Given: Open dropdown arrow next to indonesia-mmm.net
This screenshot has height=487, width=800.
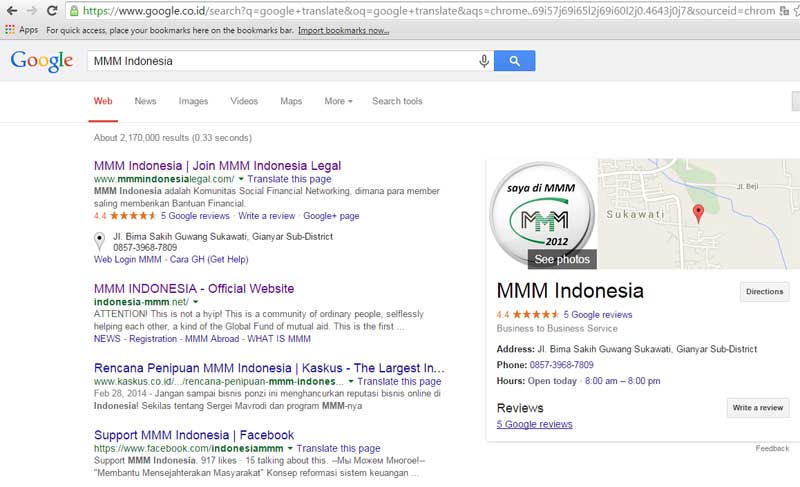Looking at the screenshot, I should coord(196,301).
